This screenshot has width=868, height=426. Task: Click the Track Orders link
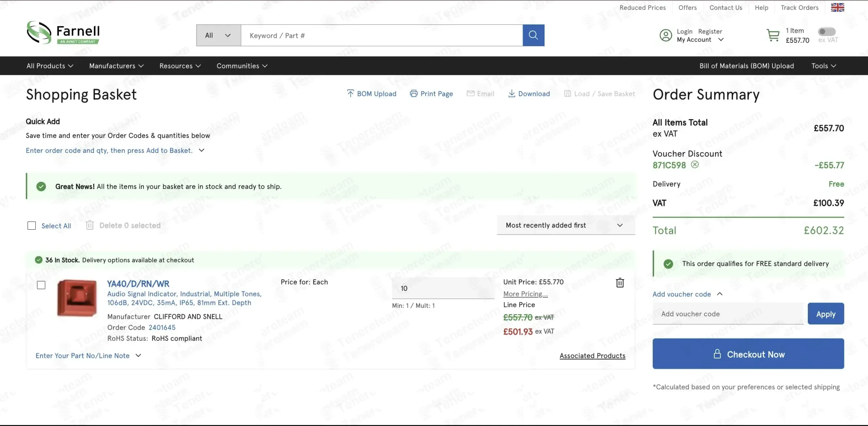[x=799, y=8]
